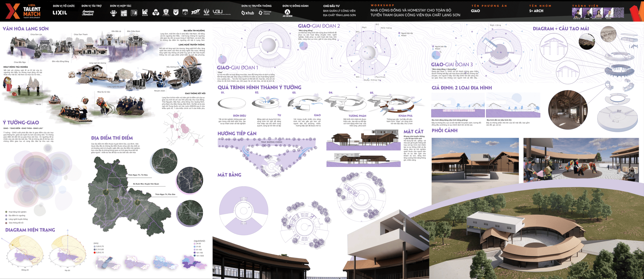Click the 'TƯƠNG PHẢN' step label
Screen dimensions: 644x279
tap(357, 116)
